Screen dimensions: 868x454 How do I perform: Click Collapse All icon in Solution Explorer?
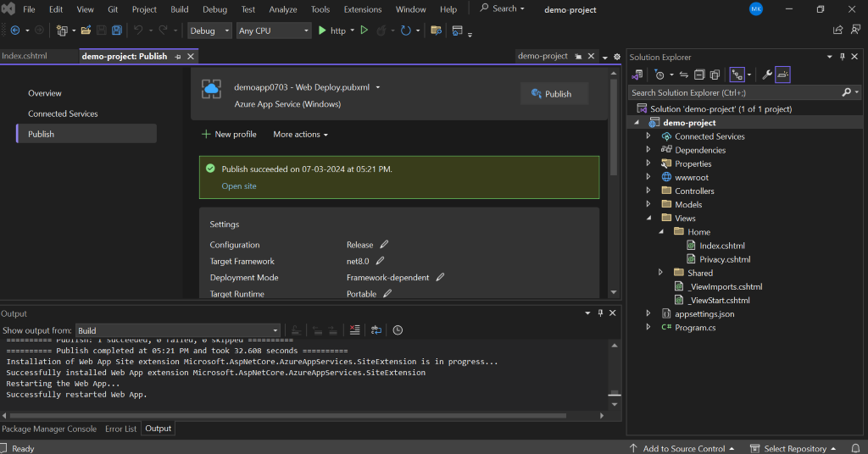(699, 74)
